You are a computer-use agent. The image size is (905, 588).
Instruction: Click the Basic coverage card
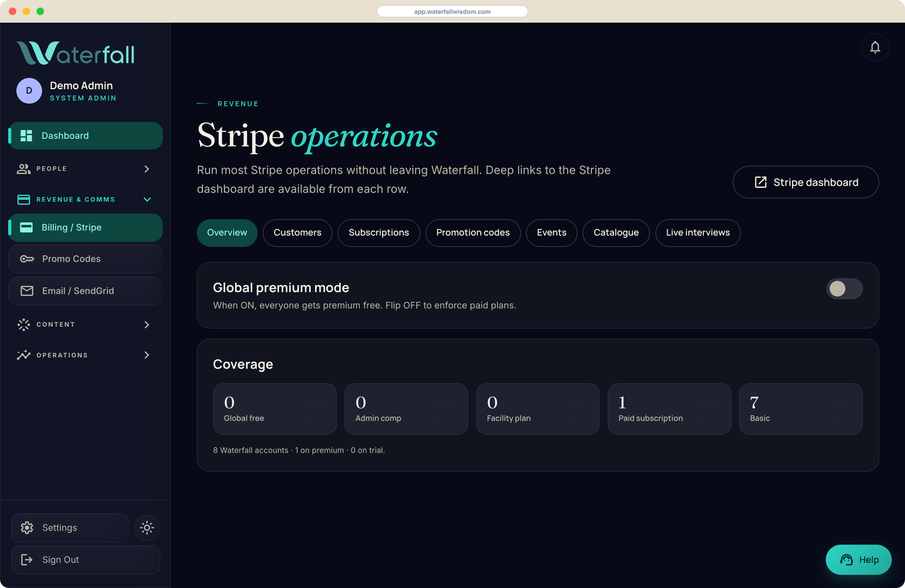[x=801, y=409]
